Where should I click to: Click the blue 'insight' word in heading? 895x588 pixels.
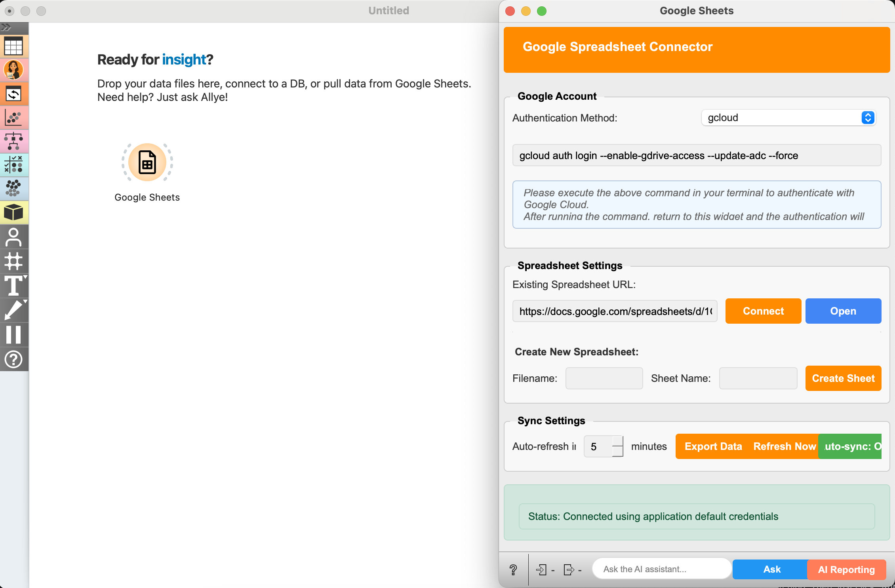(184, 60)
